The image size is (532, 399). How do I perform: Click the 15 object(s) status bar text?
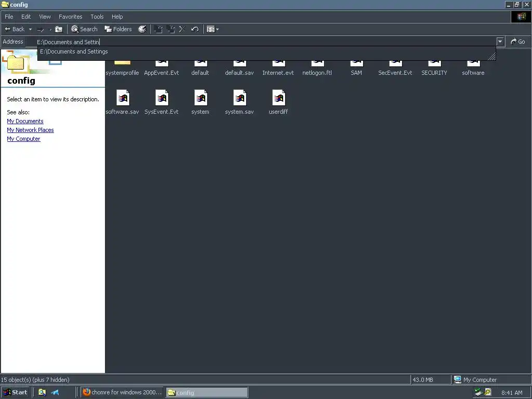point(35,380)
